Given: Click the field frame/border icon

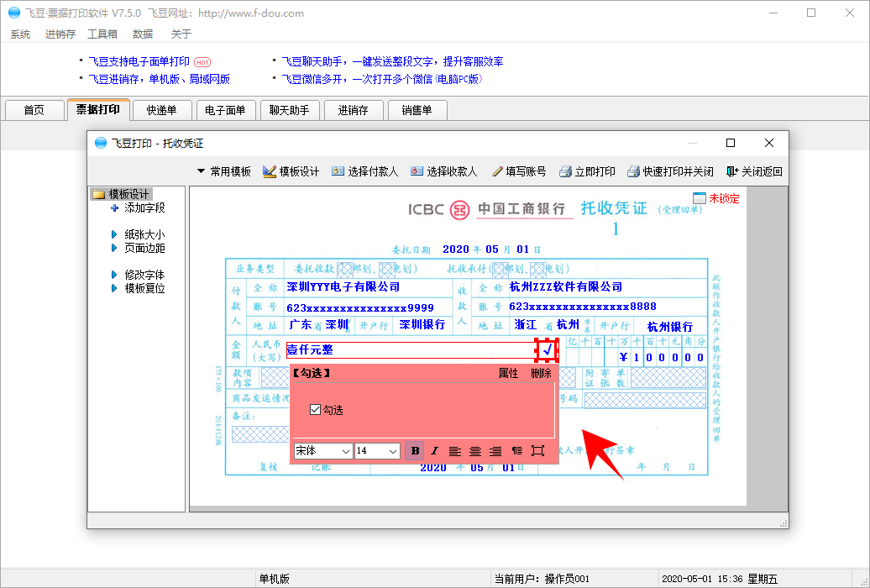Looking at the screenshot, I should pyautogui.click(x=537, y=451).
